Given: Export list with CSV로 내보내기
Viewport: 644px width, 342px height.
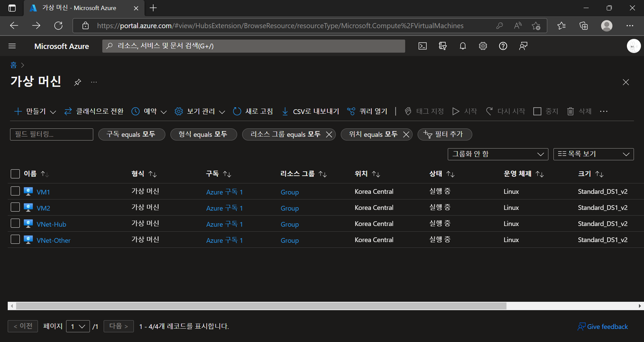Looking at the screenshot, I should (x=310, y=111).
